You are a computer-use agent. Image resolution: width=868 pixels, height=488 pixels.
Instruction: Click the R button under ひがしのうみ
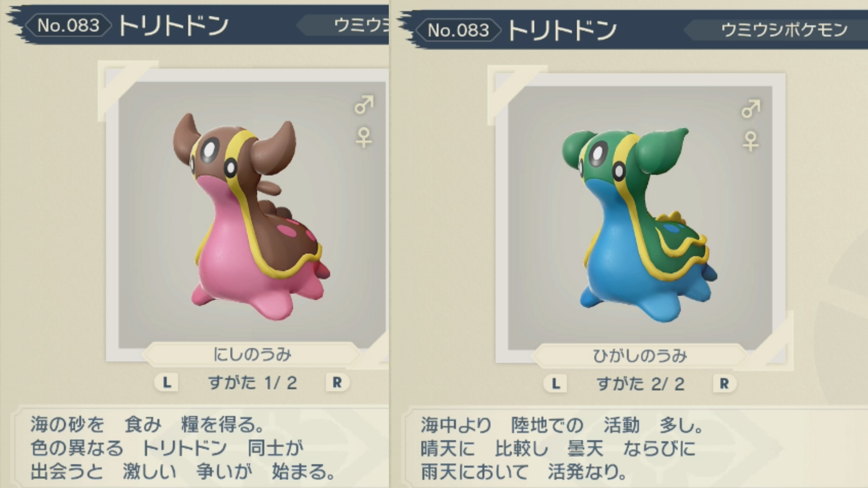pyautogui.click(x=724, y=384)
